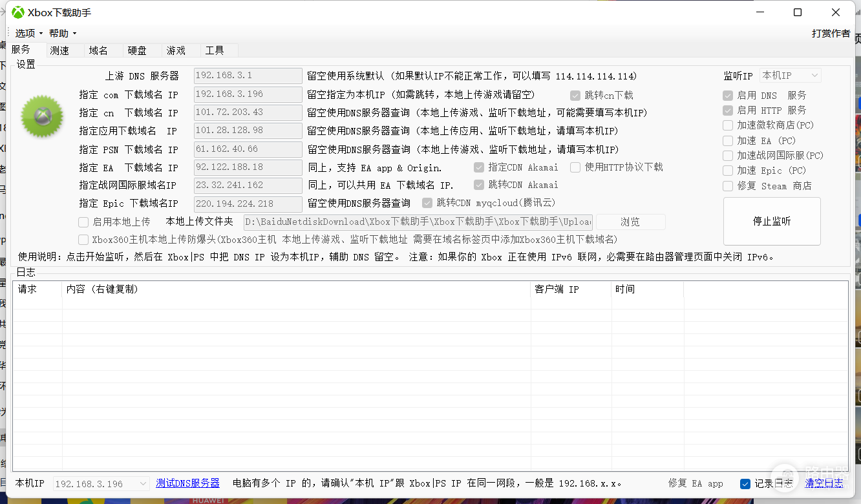Click the PSN 下载域名 IP field
This screenshot has height=504, width=861.
click(248, 149)
